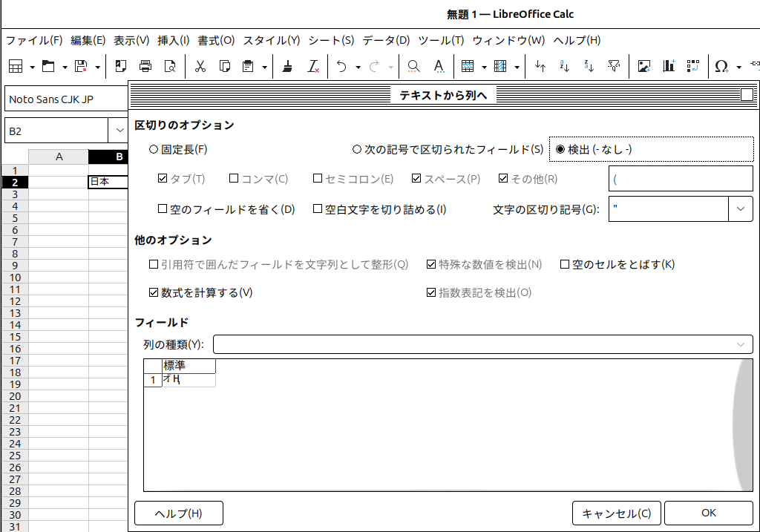Image resolution: width=760 pixels, height=532 pixels.
Task: Click the find and replace magnifier icon
Action: [x=413, y=66]
